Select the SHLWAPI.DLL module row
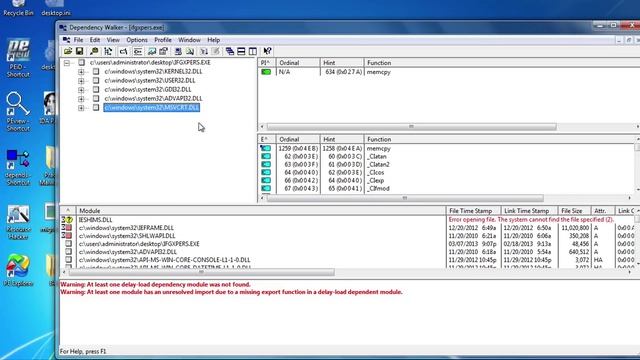 pos(347,236)
